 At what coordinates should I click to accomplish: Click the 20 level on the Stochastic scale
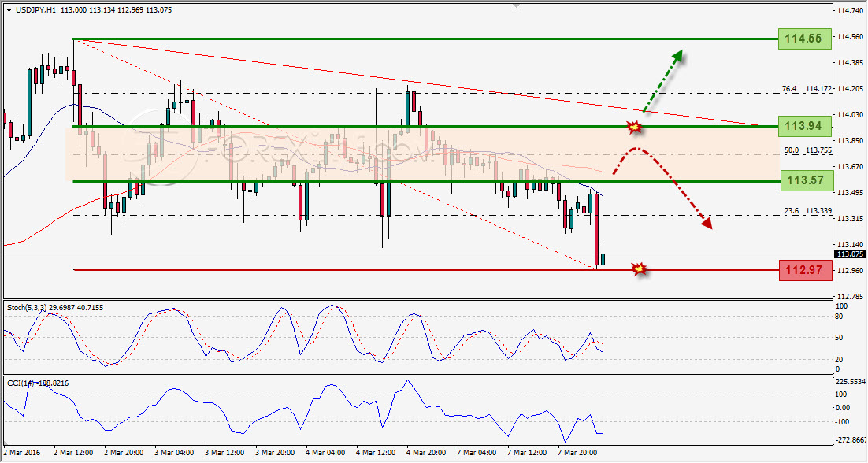tap(839, 360)
